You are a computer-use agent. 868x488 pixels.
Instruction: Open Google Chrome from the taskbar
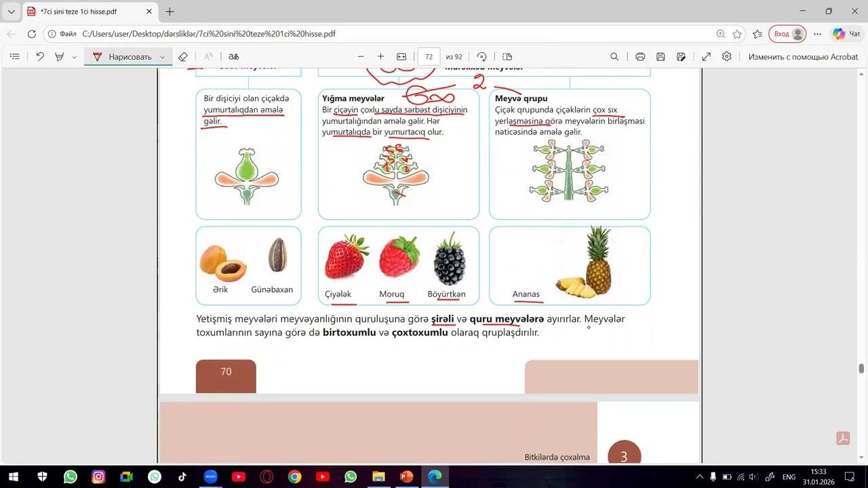coord(294,476)
